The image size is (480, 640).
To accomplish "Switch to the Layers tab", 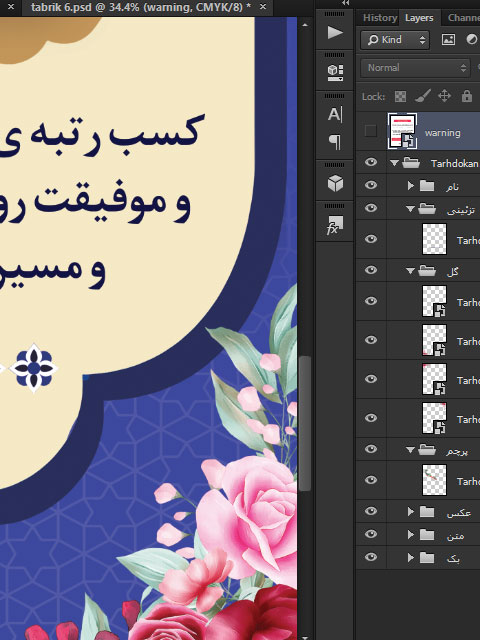I will point(419,18).
